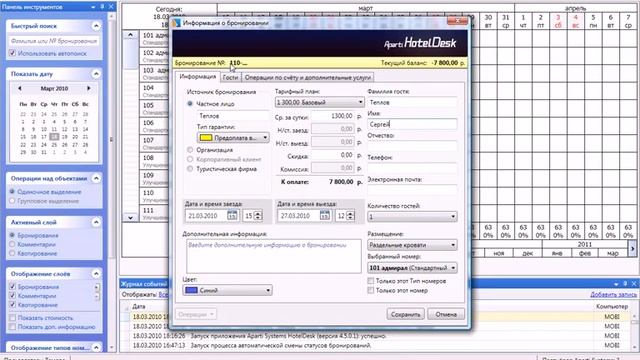Image resolution: width=640 pixels, height=360 pixels.
Task: Open Тарифный план dropdown
Action: click(319, 102)
